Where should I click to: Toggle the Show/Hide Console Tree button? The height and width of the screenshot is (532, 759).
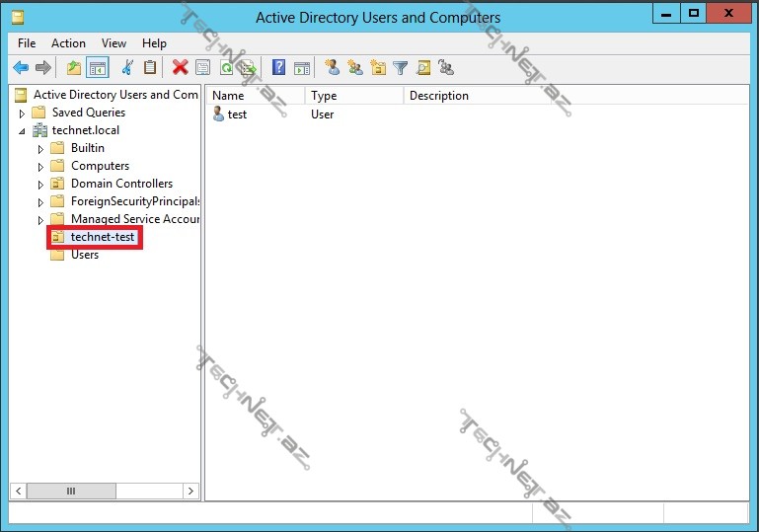97,68
